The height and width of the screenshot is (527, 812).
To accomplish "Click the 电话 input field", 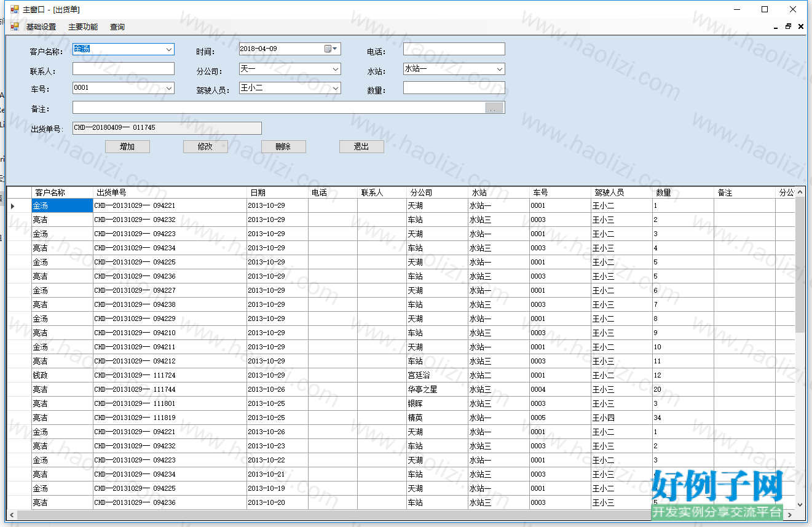I will pos(454,49).
